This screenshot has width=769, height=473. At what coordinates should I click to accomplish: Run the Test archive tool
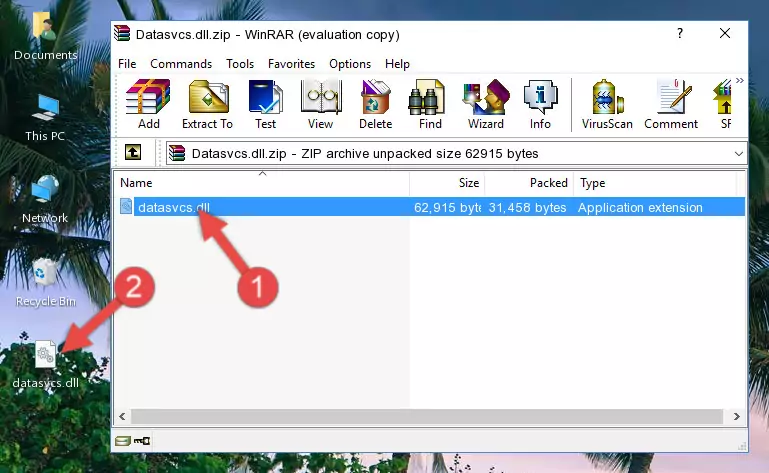(265, 104)
